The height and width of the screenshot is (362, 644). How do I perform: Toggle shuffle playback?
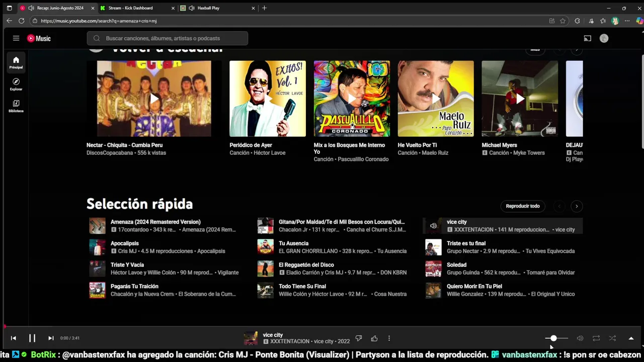612,338
